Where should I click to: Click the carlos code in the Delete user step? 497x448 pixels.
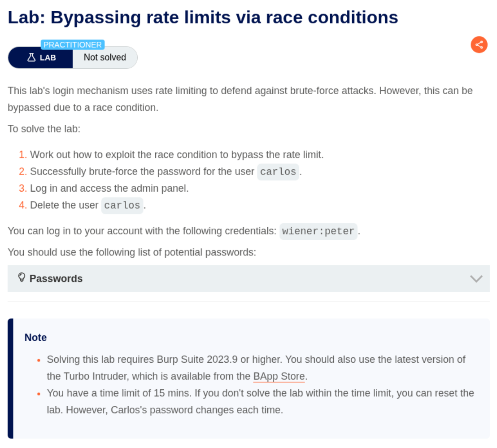pos(122,206)
